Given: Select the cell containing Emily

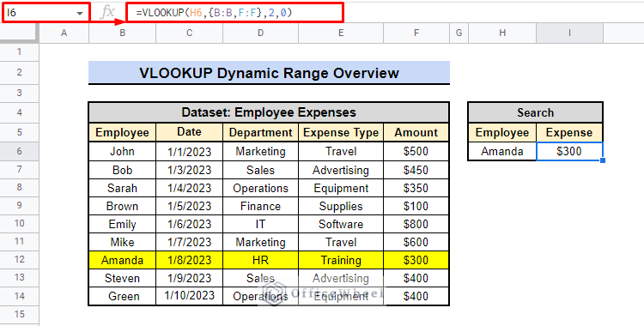Looking at the screenshot, I should [123, 224].
